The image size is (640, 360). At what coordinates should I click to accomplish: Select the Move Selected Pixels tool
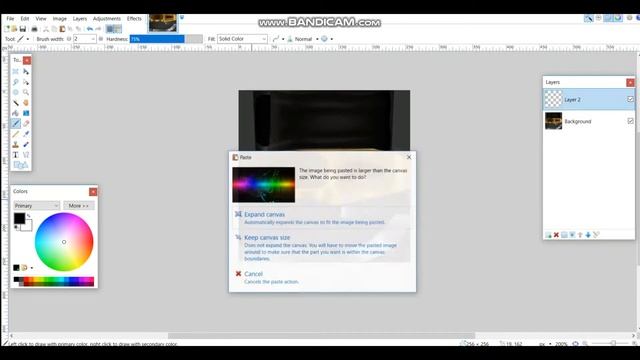(x=26, y=71)
